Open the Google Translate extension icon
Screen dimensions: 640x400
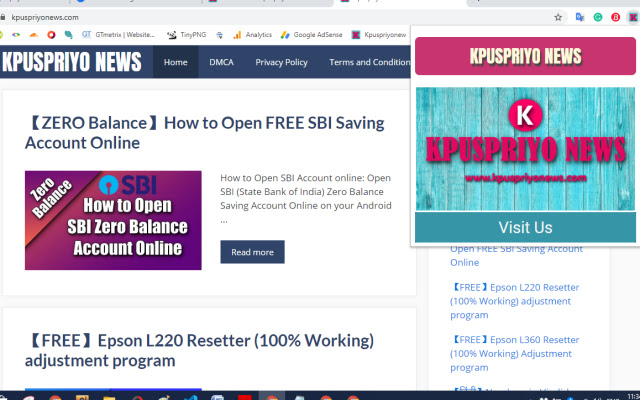(580, 17)
